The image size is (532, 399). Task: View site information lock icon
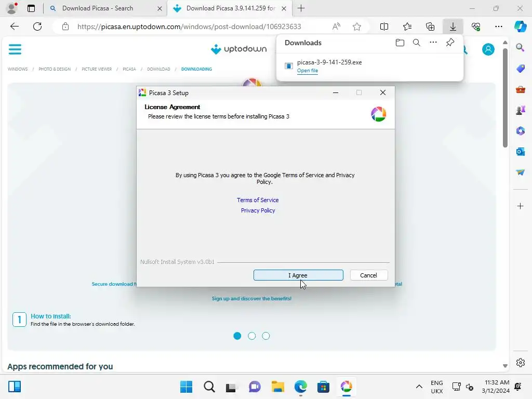(65, 26)
